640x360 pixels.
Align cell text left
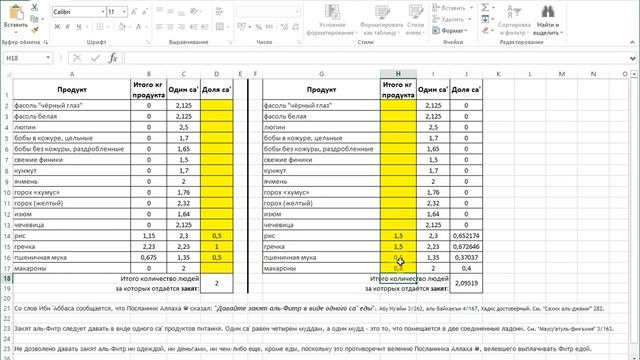point(160,27)
